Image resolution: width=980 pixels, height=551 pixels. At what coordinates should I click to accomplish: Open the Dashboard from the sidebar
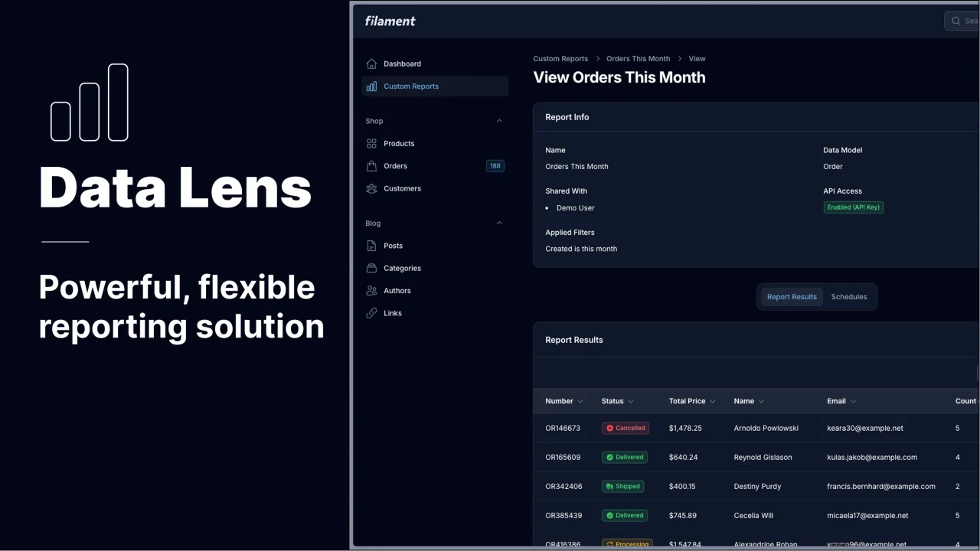tap(401, 64)
